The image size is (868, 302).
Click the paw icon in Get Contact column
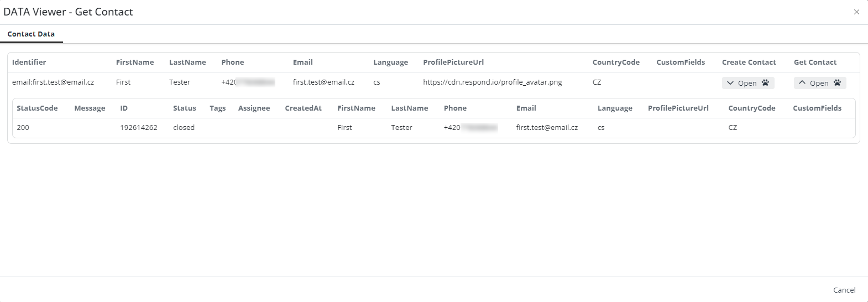tap(837, 83)
